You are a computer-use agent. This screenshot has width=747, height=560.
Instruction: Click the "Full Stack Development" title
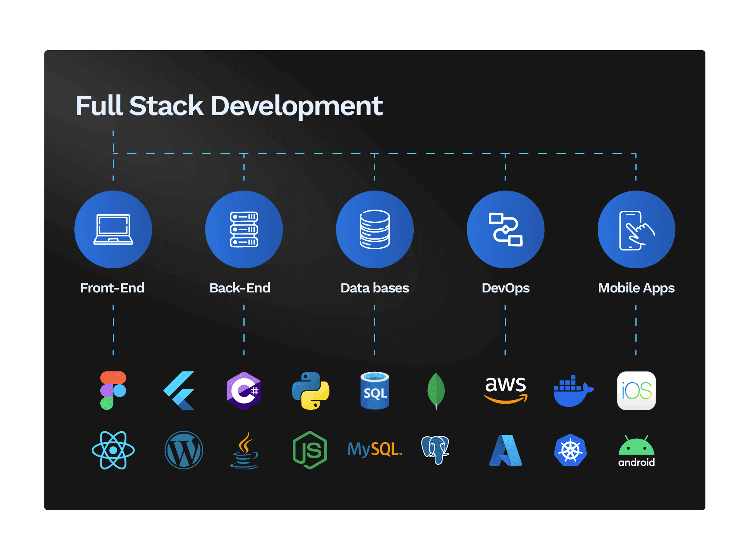pos(229,106)
